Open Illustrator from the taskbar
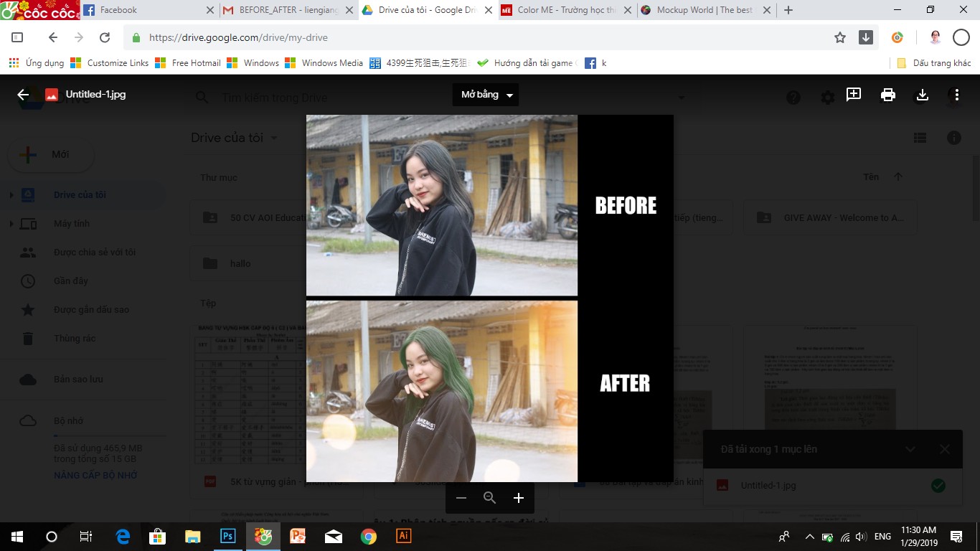Viewport: 980px width, 551px height. pos(403,536)
